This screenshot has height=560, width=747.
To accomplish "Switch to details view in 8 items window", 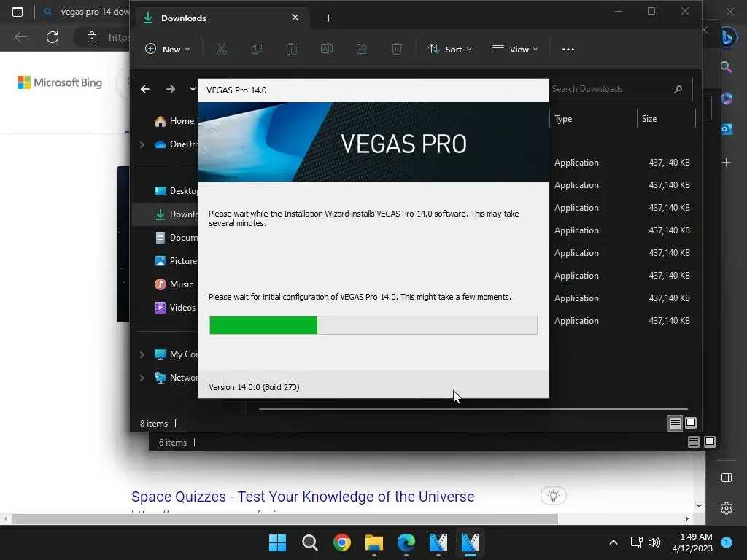I will coord(675,423).
